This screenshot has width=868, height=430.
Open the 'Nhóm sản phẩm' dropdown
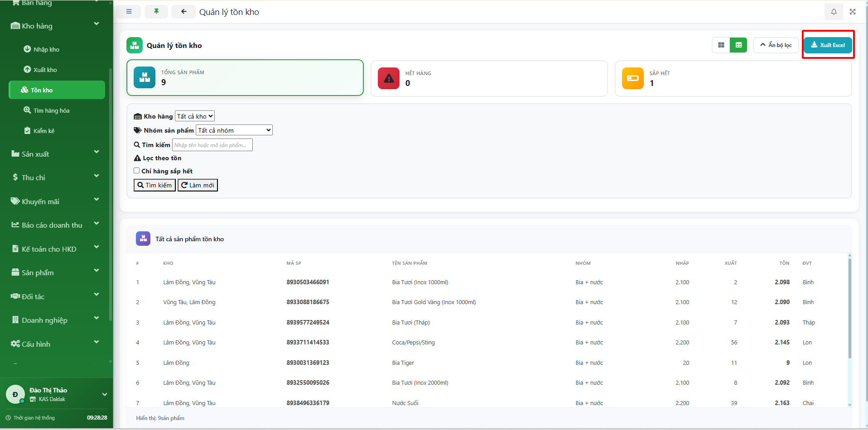234,130
